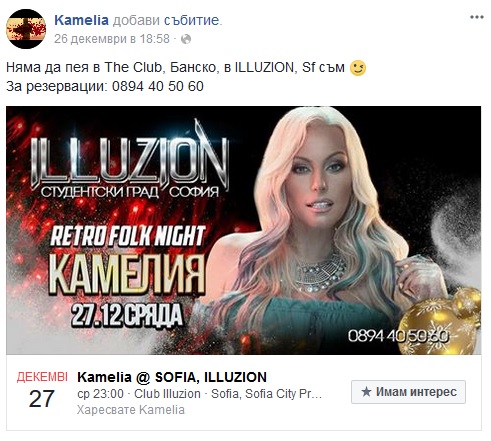
Task: Open the post timestamp 26 декември в 18:58
Action: click(112, 39)
